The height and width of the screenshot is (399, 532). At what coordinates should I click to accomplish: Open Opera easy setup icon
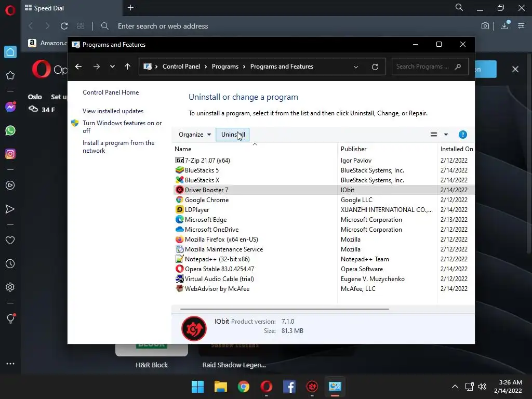(521, 26)
